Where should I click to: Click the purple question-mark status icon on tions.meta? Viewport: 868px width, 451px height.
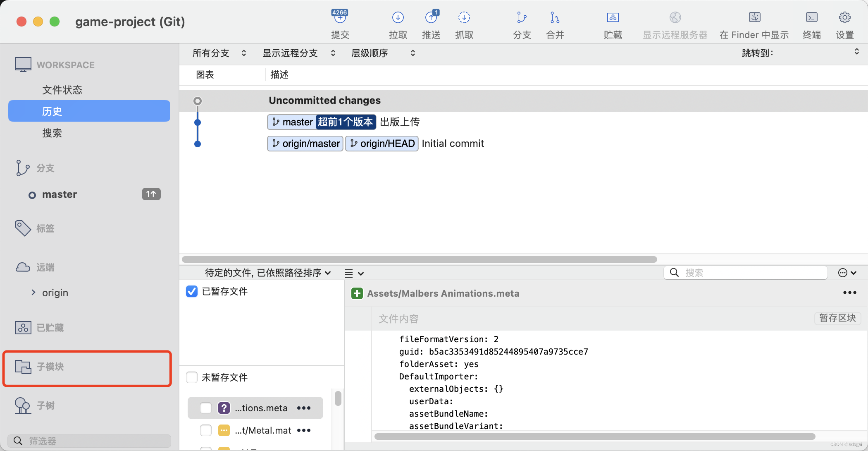click(224, 408)
